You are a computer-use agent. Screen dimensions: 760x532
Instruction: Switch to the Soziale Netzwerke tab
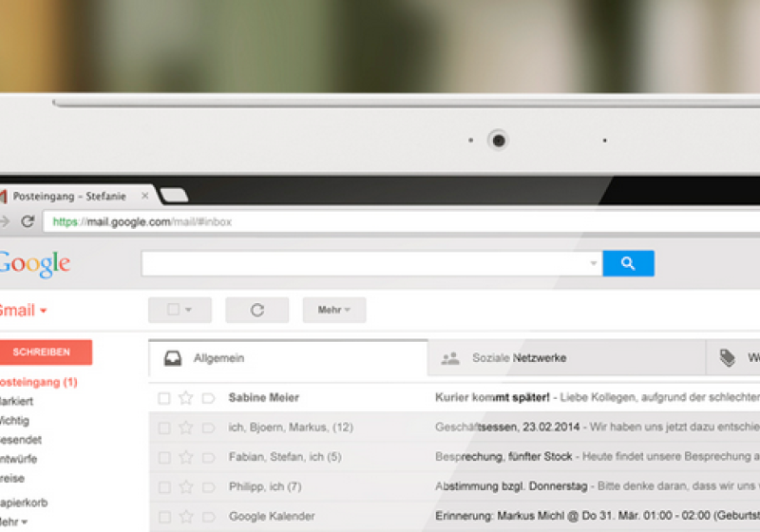(566, 358)
